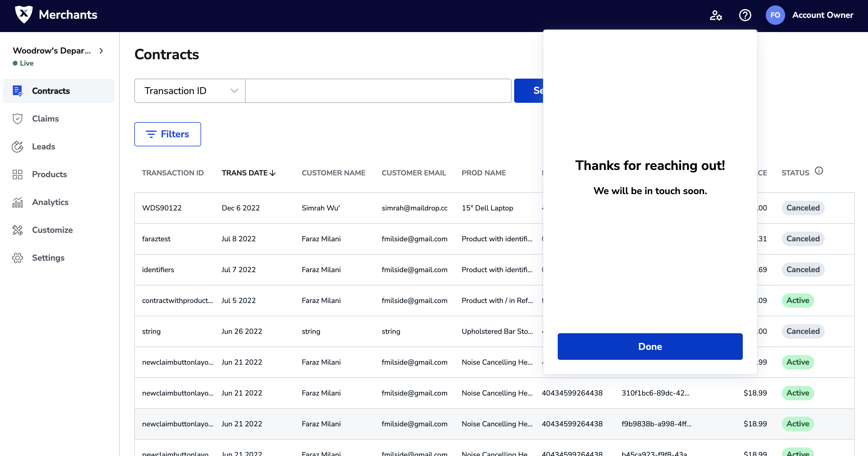Click the Settings gear icon in sidebar
The image size is (868, 456).
[x=18, y=258]
